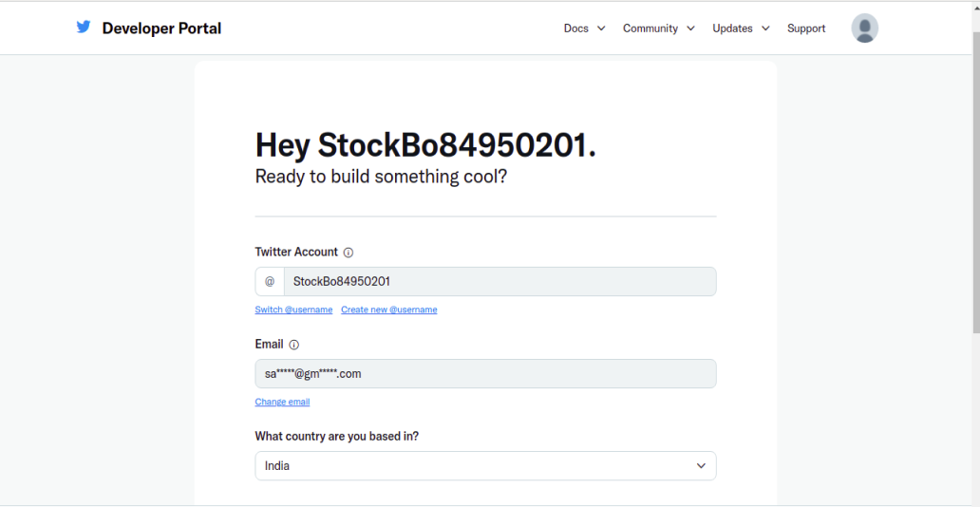Click the @ symbol prefix box
The image size is (980, 507).
click(x=270, y=281)
